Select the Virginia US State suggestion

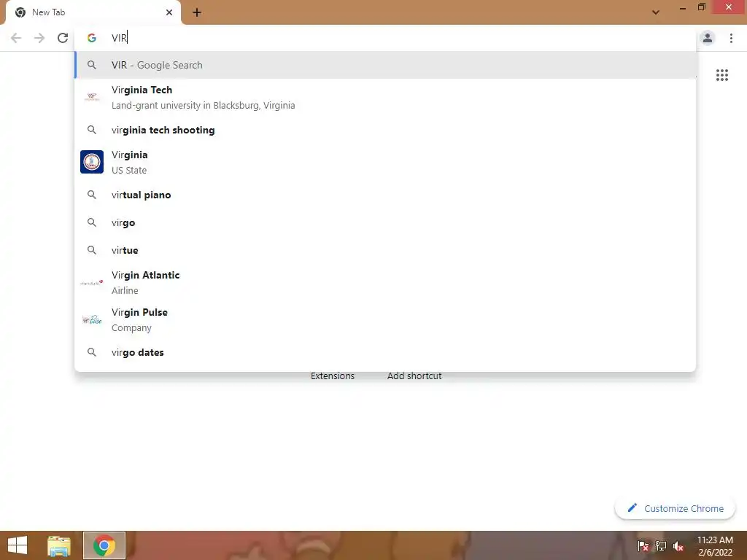click(385, 162)
